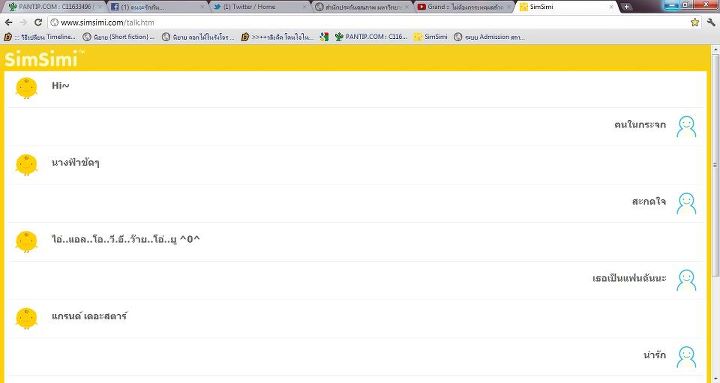This screenshot has height=383, width=720.
Task: Open a new browser tab
Action: coord(625,7)
